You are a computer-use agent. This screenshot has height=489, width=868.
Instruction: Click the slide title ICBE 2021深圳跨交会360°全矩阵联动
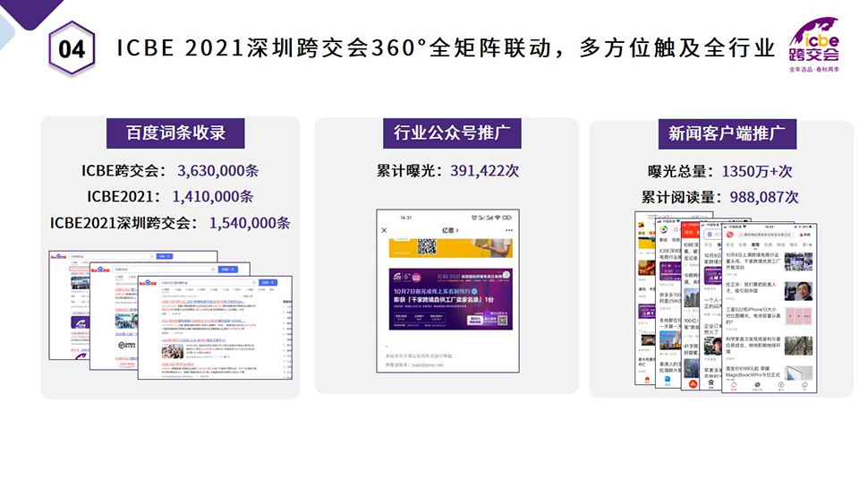point(336,48)
